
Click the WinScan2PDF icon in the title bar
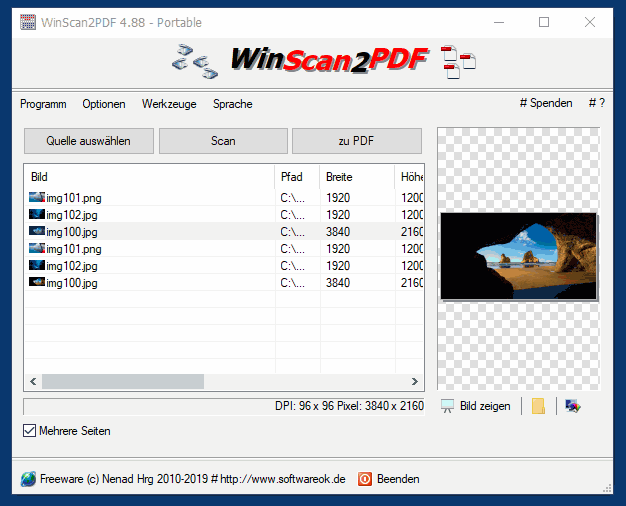tap(28, 22)
